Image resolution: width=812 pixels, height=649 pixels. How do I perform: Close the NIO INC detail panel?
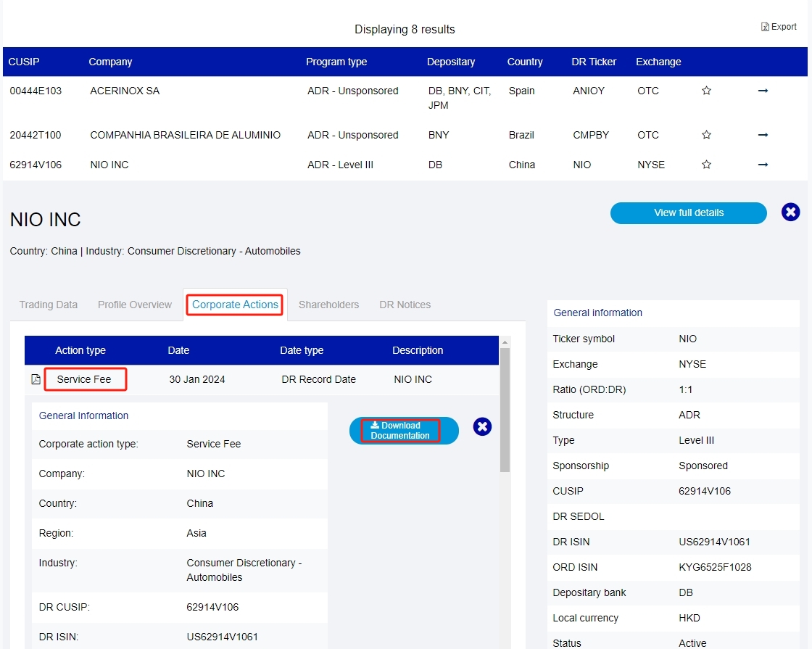(x=791, y=212)
